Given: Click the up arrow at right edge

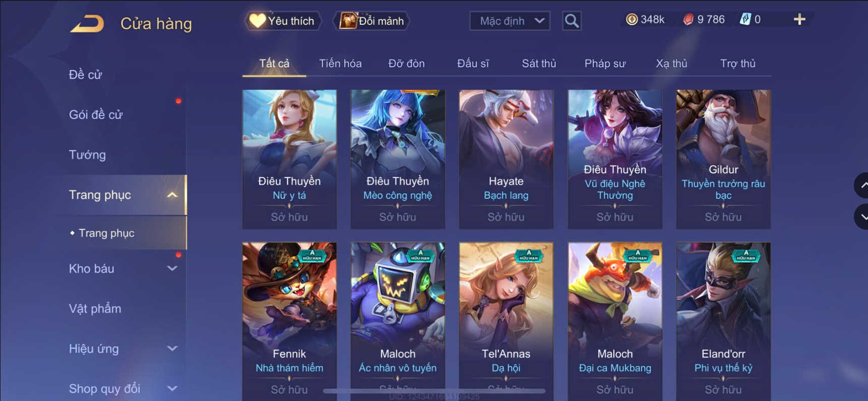Looking at the screenshot, I should point(861,185).
